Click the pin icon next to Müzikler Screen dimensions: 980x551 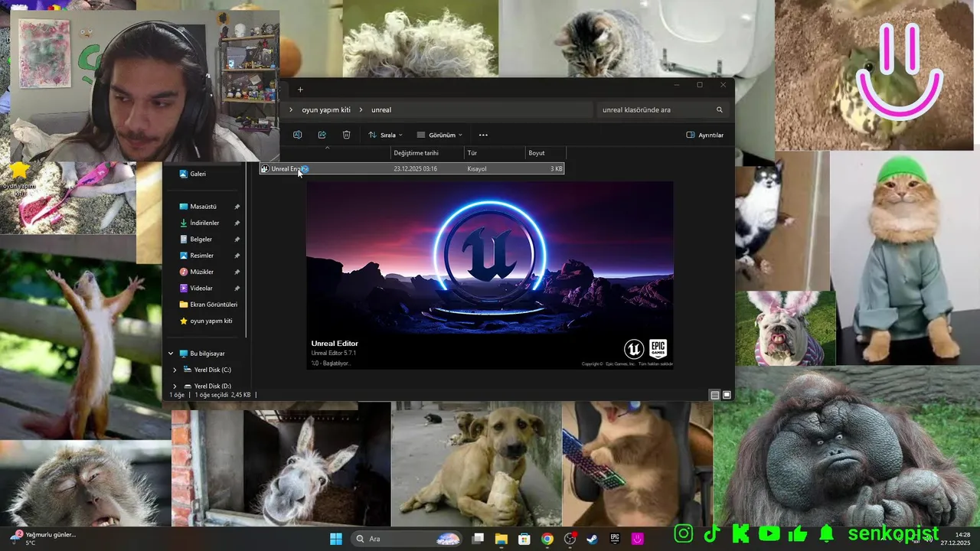237,272
